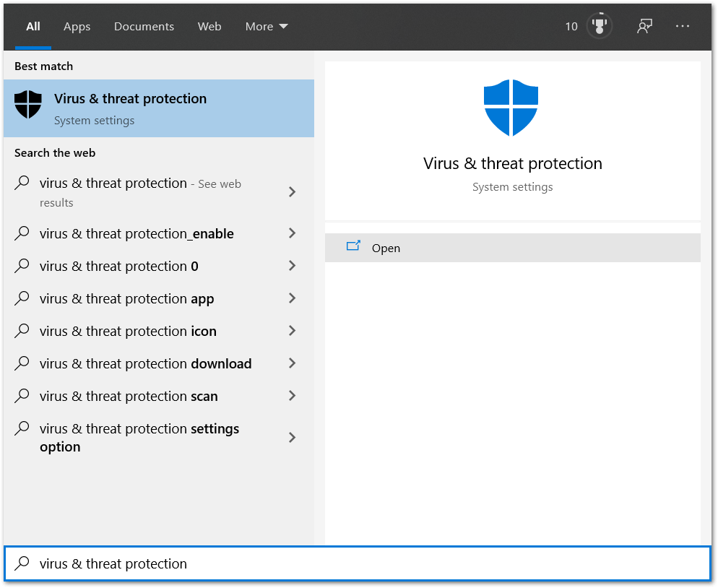
Task: Click the search icon beside 'protection download' suggestion
Action: 22,363
